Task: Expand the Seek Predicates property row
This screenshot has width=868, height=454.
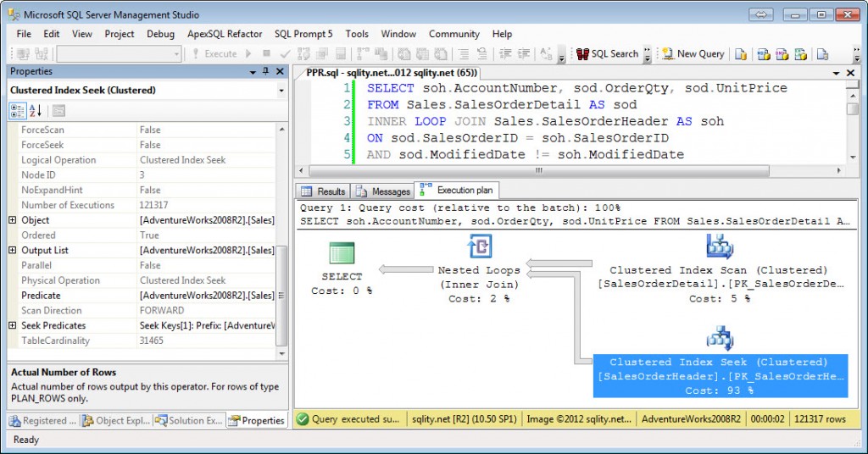Action: pos(13,326)
